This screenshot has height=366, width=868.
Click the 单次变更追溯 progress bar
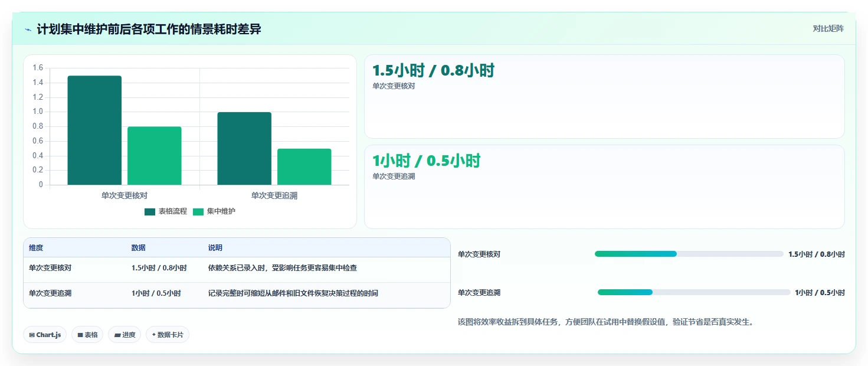[x=694, y=292]
